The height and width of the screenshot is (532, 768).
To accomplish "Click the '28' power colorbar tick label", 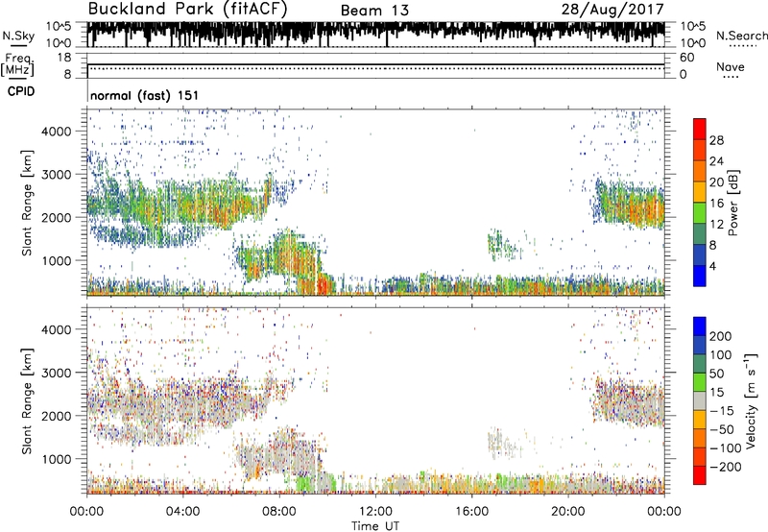I will 716,140.
